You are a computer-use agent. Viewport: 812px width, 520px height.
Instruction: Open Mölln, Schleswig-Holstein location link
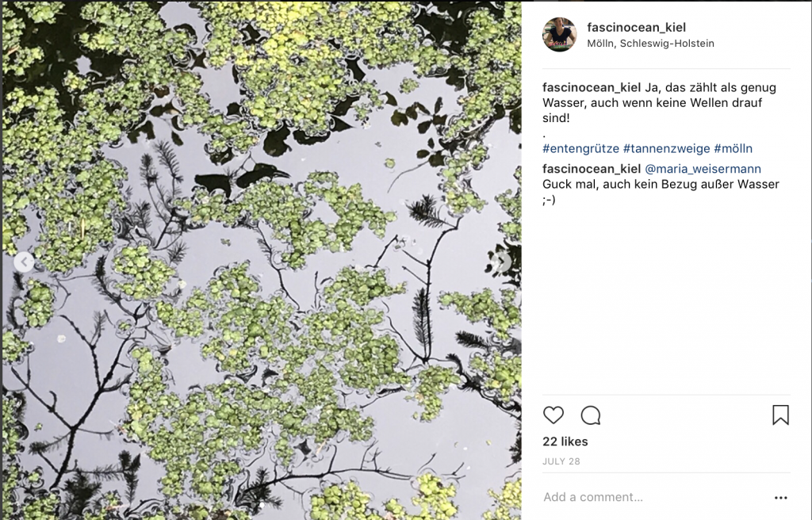click(650, 44)
